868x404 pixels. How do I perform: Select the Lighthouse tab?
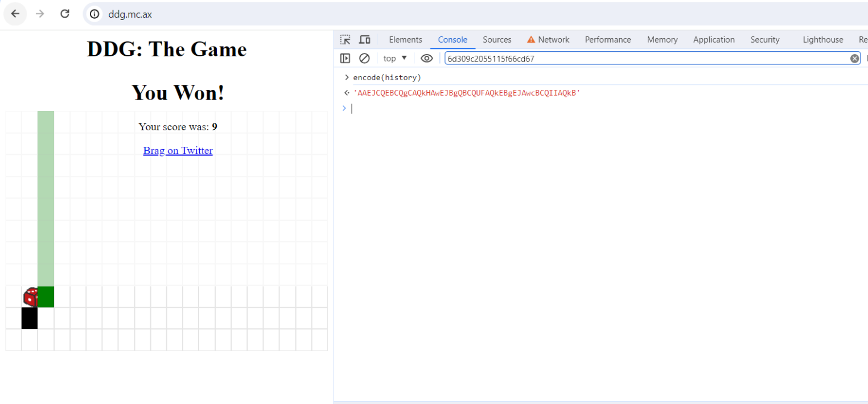(822, 39)
